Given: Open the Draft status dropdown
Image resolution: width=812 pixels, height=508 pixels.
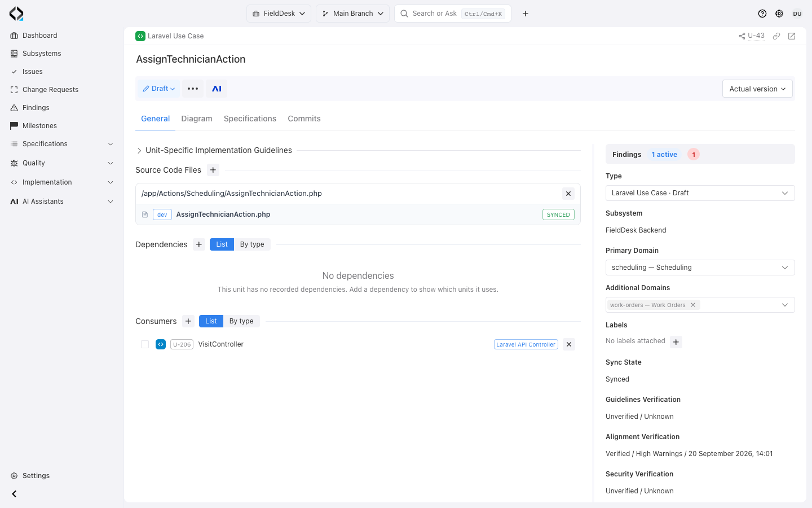Looking at the screenshot, I should pyautogui.click(x=158, y=89).
